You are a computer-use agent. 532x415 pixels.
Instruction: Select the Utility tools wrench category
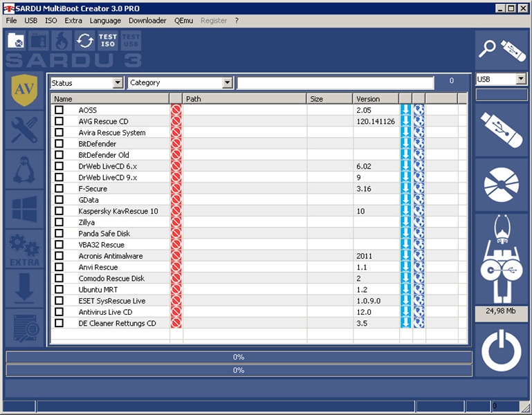point(24,129)
